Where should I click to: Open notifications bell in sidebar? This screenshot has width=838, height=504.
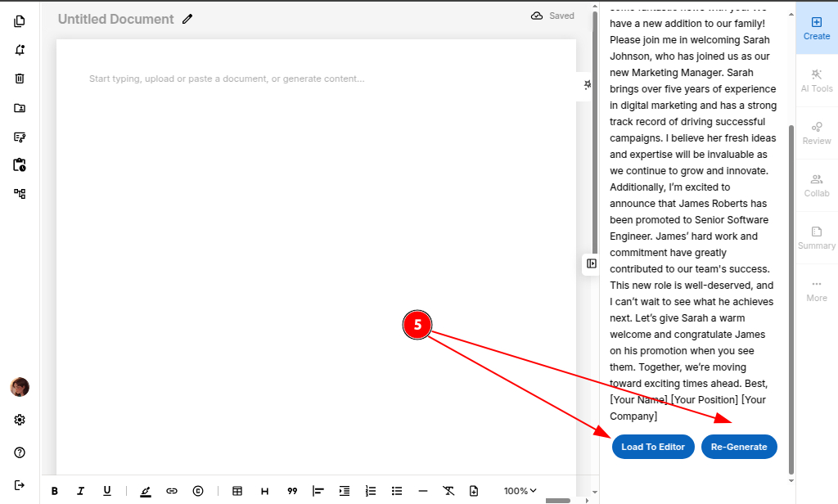[x=20, y=50]
